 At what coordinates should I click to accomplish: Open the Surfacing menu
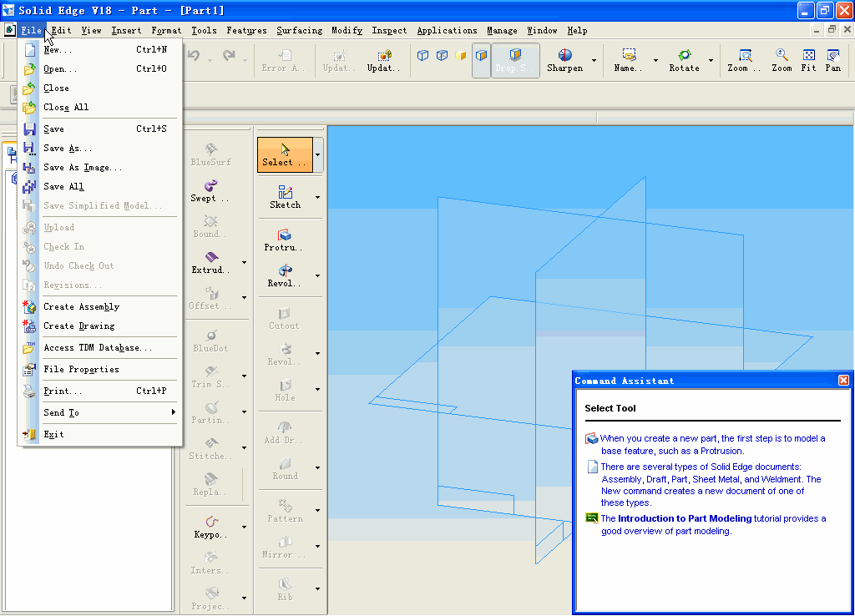pos(300,31)
